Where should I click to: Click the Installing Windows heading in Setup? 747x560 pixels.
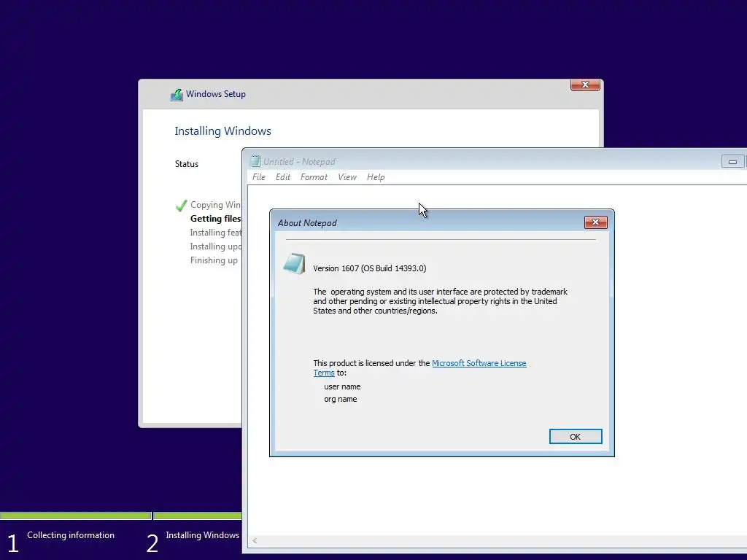(222, 131)
